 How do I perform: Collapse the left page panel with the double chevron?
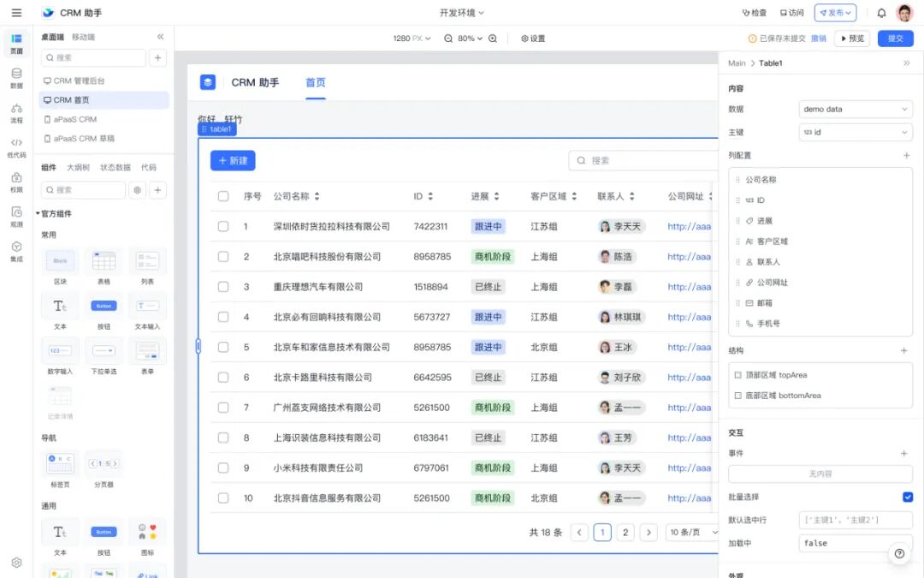tap(160, 37)
